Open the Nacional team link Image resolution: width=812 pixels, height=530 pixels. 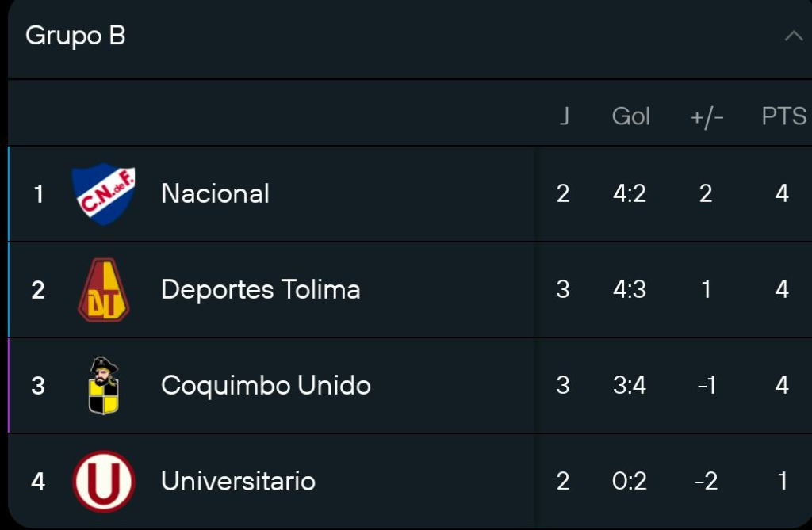tap(215, 194)
